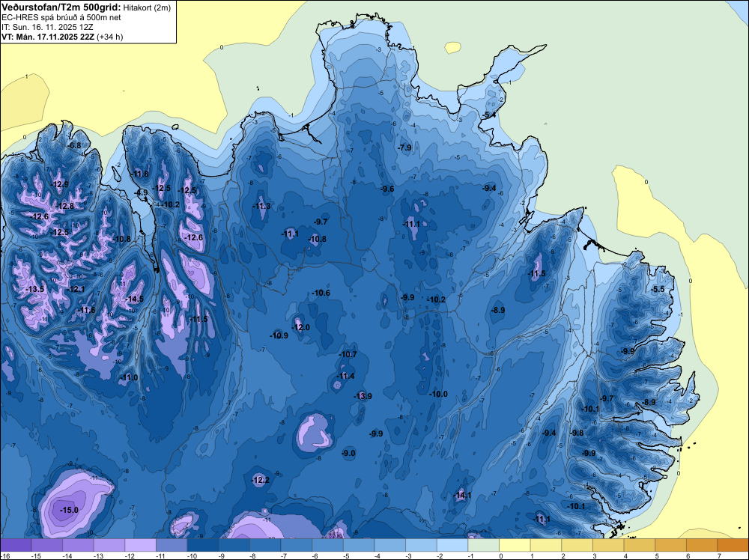
Task: Click the valid time 'VT: Mán. 17.11.2025 22Z'
Action: tap(48, 37)
